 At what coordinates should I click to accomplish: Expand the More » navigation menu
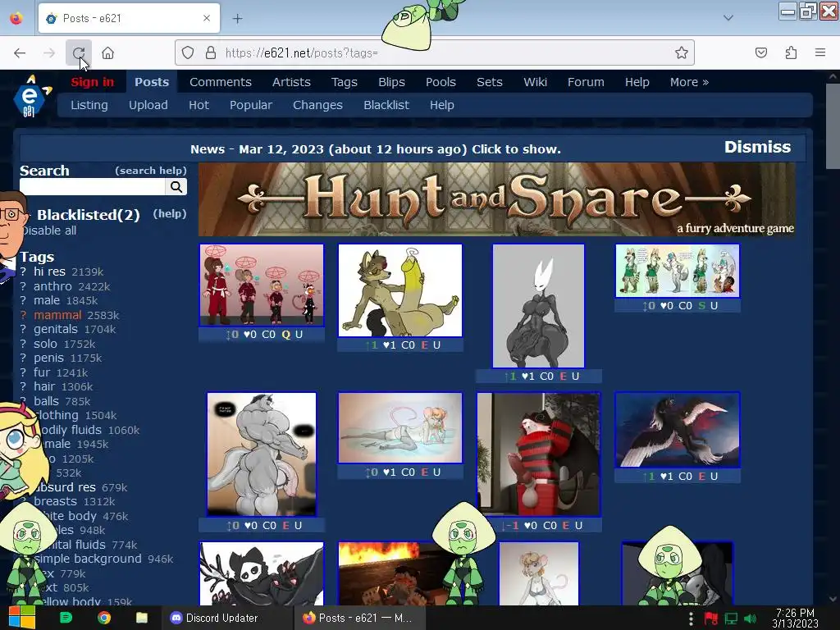coord(689,82)
